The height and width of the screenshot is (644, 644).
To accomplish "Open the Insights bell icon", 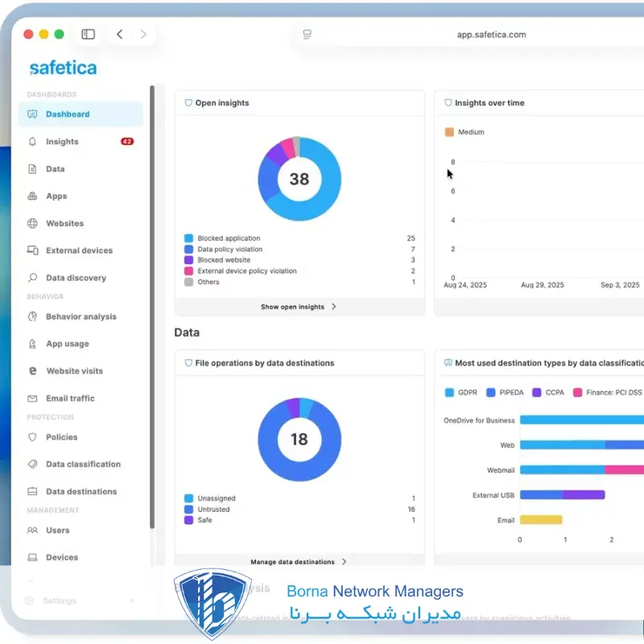I will click(x=32, y=142).
